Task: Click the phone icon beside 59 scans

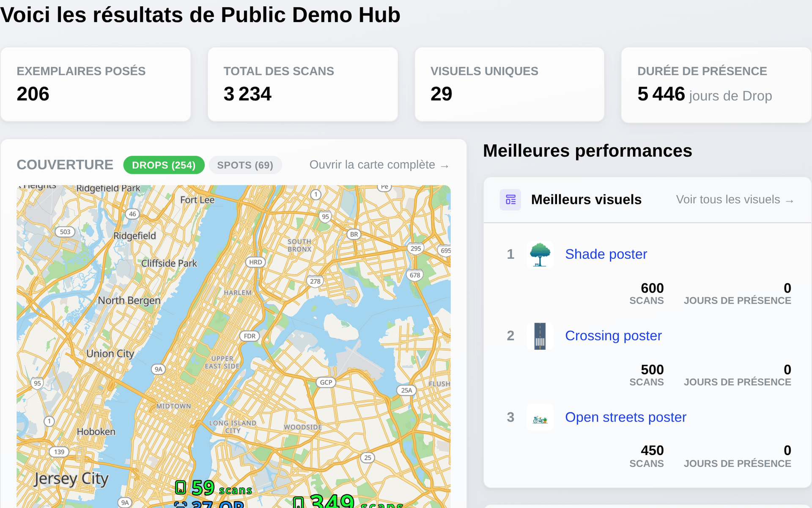Action: 181,487
